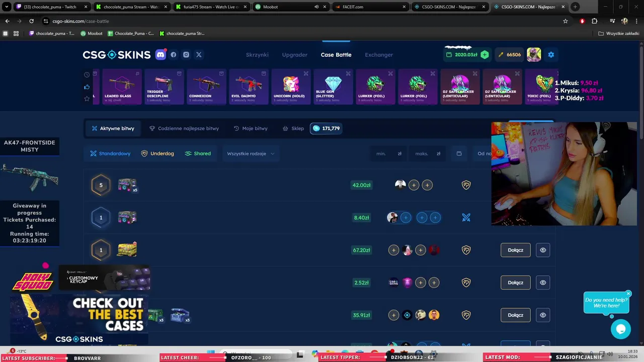Go to the Exchanger page
The height and width of the screenshot is (362, 644).
[379, 55]
